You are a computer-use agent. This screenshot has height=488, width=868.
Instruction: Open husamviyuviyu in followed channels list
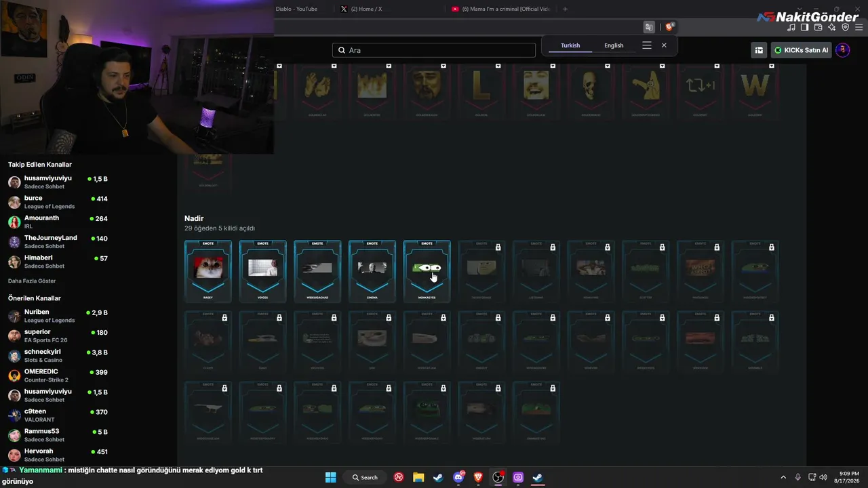coord(58,182)
